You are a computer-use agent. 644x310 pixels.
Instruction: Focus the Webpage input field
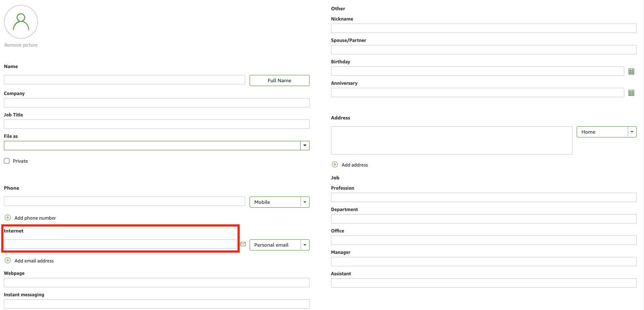pos(156,283)
